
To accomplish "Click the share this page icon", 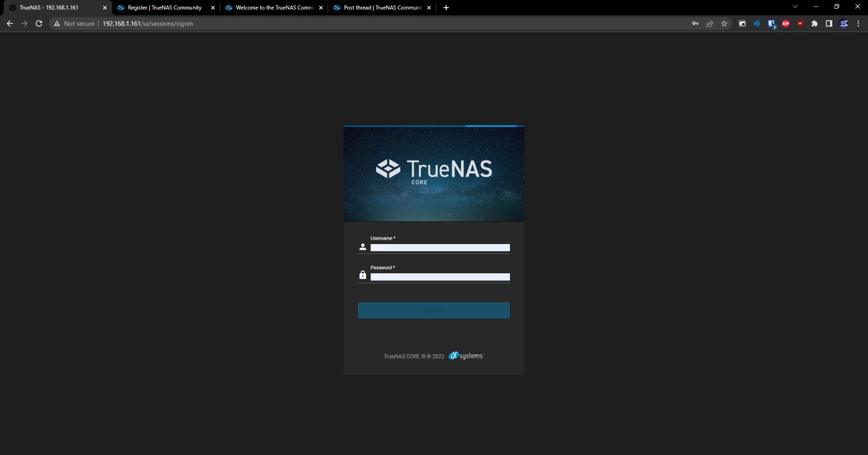I will pos(710,23).
